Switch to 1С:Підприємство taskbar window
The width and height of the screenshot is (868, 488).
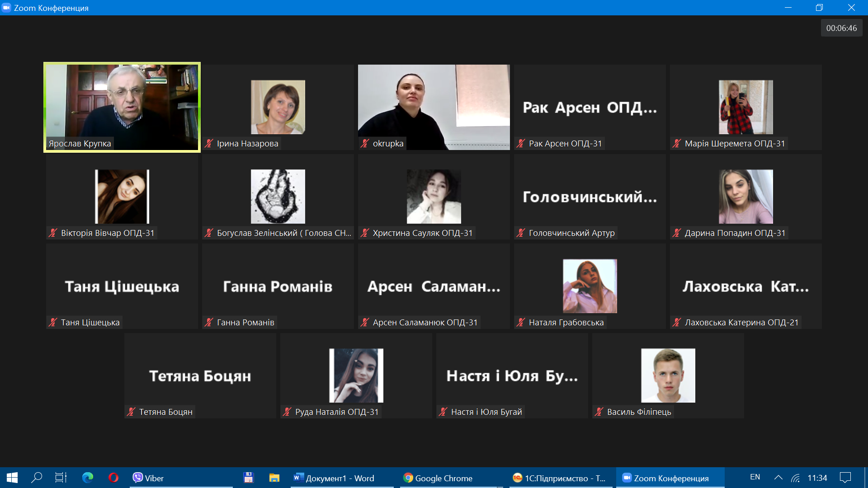(x=561, y=478)
